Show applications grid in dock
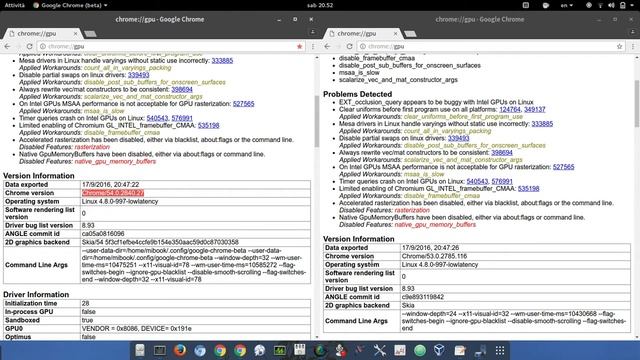This screenshot has width=640, height=360. point(500,350)
